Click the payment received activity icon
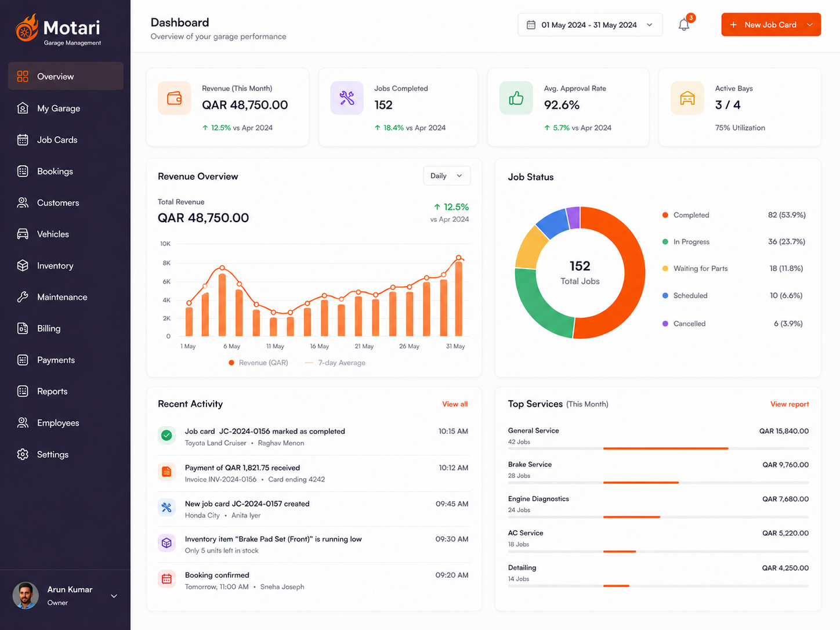The image size is (840, 630). pyautogui.click(x=166, y=472)
